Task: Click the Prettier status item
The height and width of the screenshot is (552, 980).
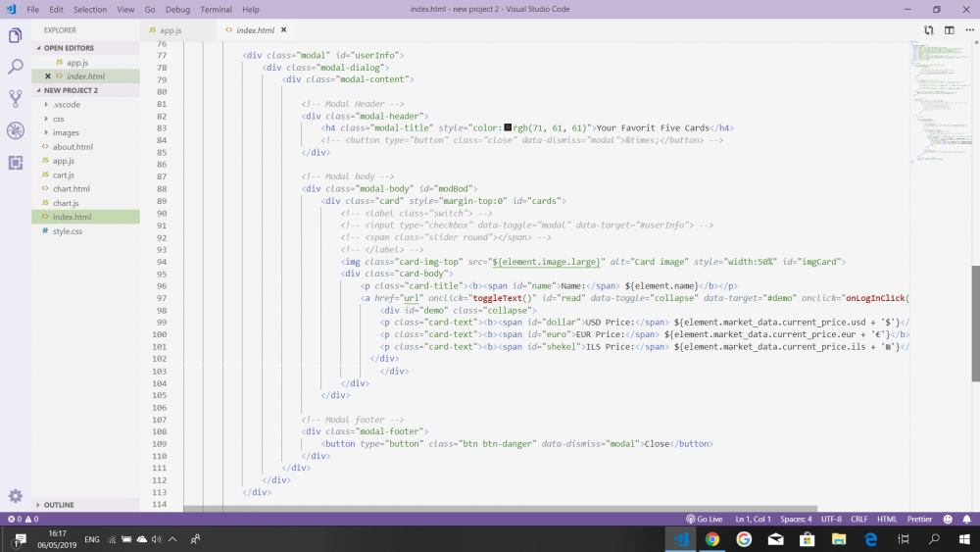Action: (919, 519)
